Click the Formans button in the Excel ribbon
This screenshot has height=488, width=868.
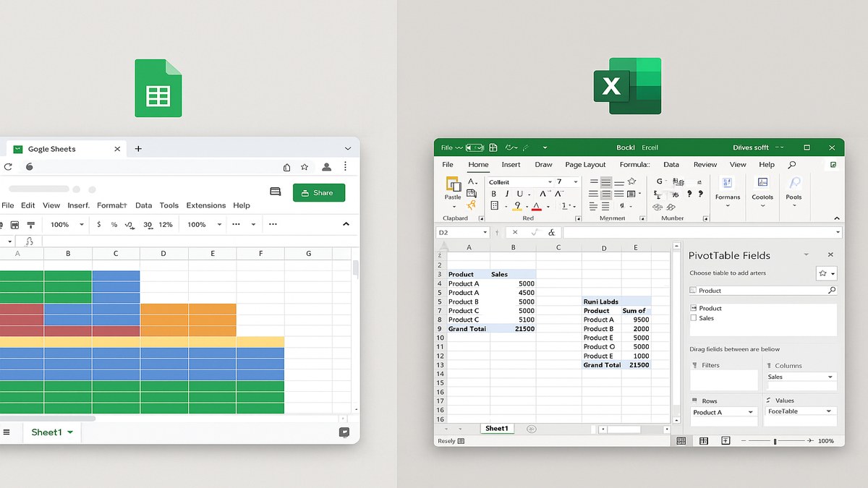point(728,189)
